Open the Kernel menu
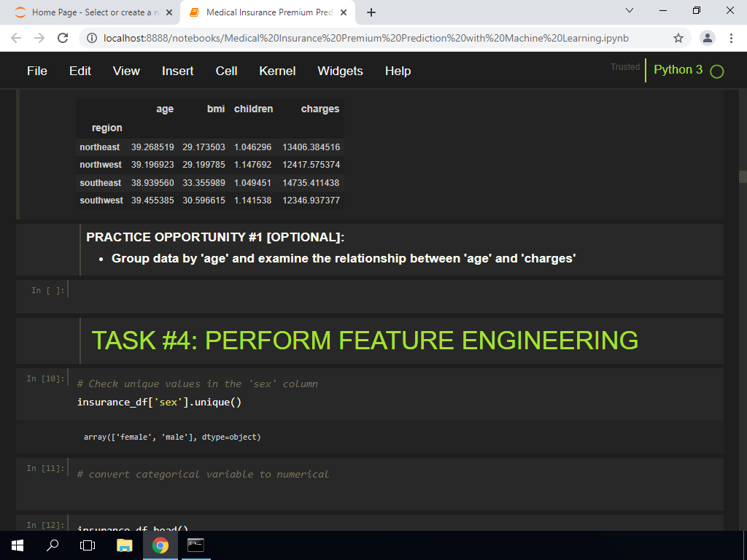 (277, 71)
